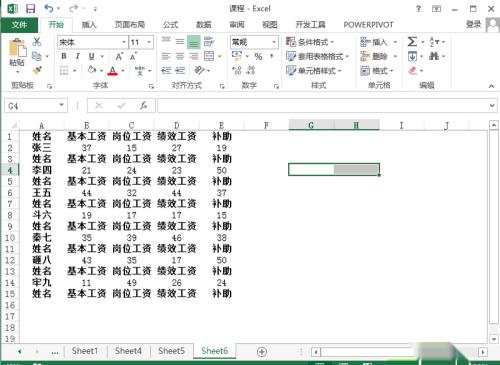The height and width of the screenshot is (365, 500).
Task: Increase font size with larger A
Action: pyautogui.click(x=119, y=57)
